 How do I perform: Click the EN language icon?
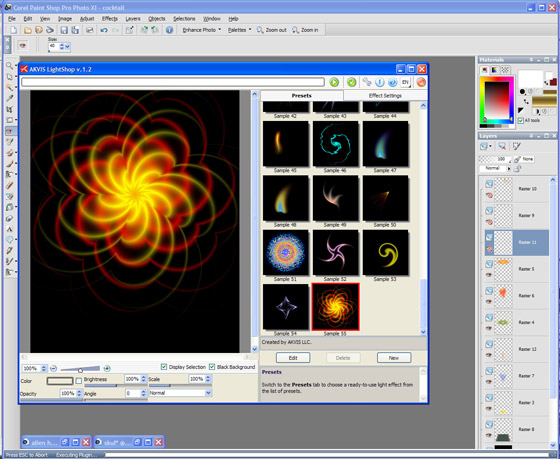coord(405,83)
